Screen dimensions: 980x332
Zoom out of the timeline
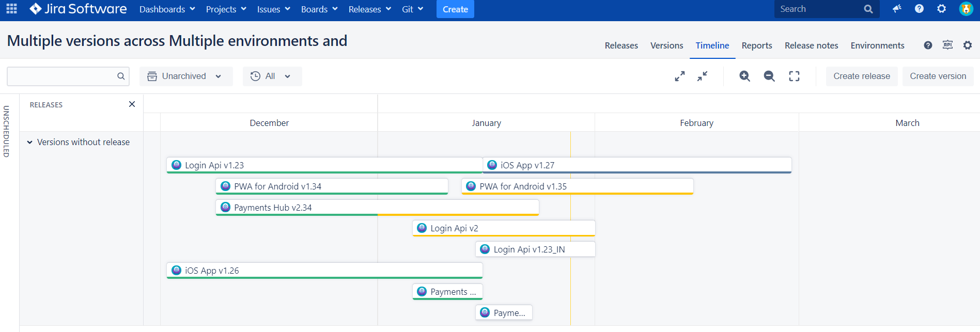pyautogui.click(x=769, y=76)
